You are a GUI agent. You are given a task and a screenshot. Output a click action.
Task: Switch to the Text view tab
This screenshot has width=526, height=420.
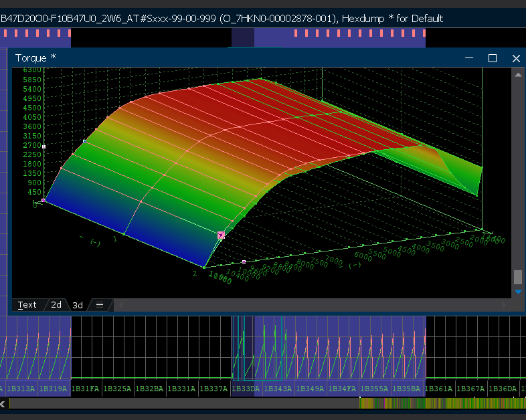(x=27, y=305)
